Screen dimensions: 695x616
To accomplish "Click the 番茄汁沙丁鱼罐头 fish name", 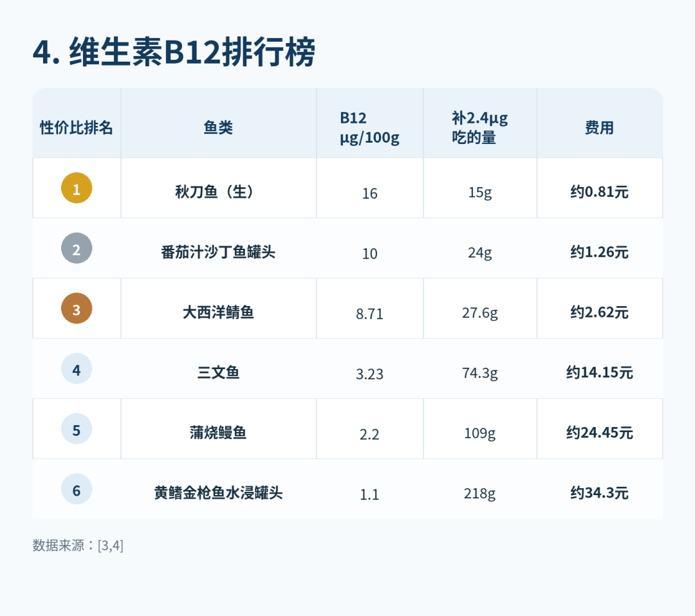I will tap(218, 252).
